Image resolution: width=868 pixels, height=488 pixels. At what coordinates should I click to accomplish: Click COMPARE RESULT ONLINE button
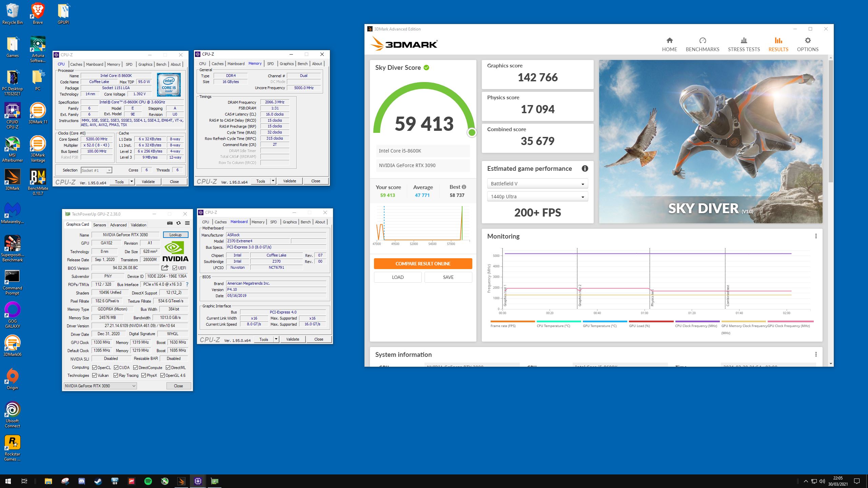pyautogui.click(x=423, y=264)
